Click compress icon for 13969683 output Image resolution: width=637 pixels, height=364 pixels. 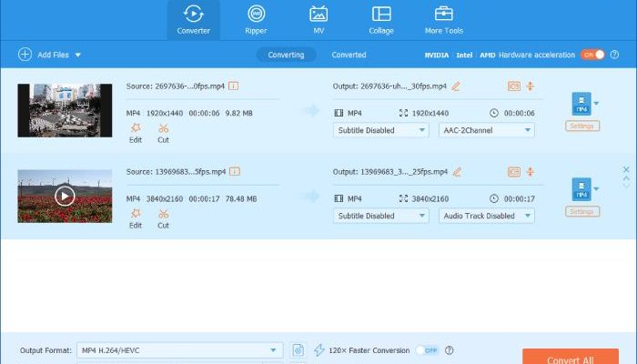pos(531,172)
